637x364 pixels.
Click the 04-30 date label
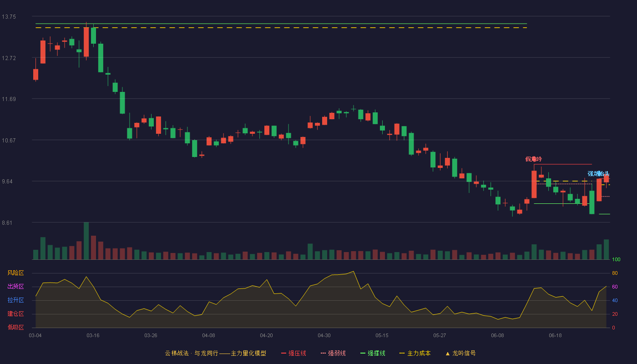tap(324, 335)
